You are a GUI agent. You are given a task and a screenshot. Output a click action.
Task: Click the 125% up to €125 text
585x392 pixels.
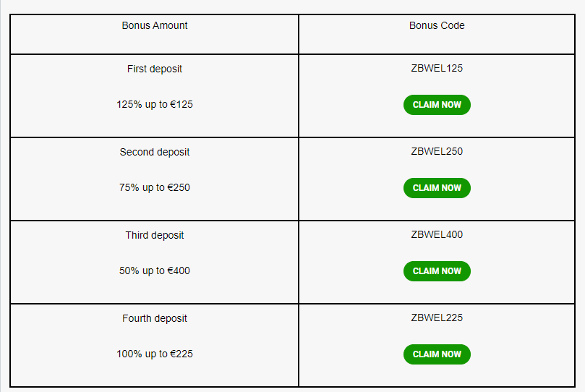(155, 104)
